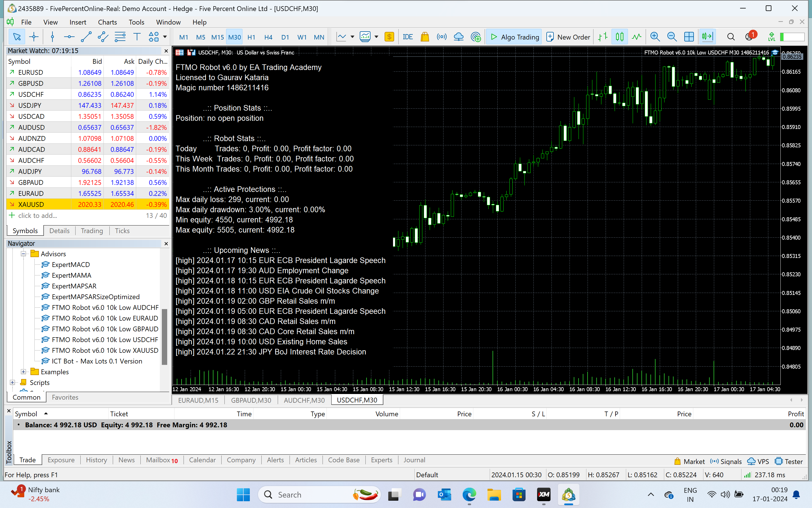Open indicators dropdown arrow
Image resolution: width=812 pixels, height=508 pixels.
[376, 37]
